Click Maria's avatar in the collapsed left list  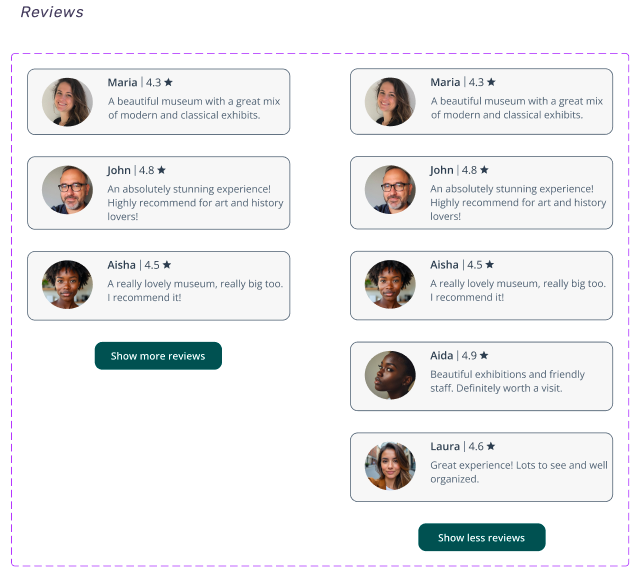pos(67,102)
